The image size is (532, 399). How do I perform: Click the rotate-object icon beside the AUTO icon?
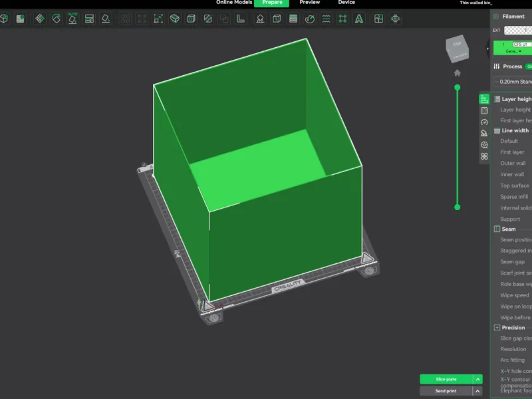(x=57, y=19)
